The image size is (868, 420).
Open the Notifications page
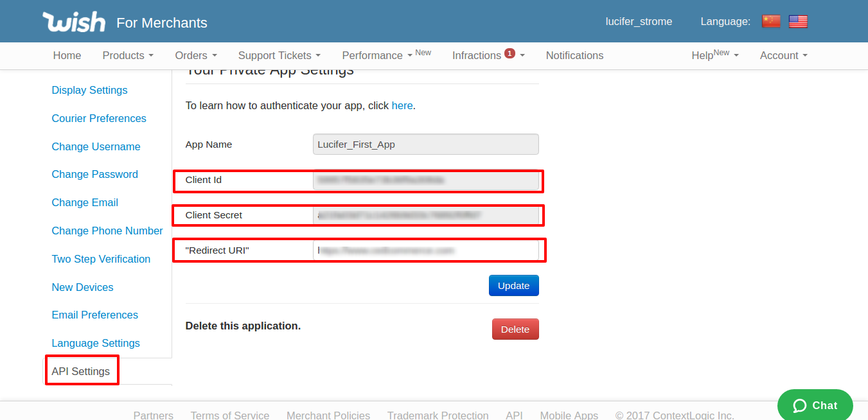click(574, 56)
